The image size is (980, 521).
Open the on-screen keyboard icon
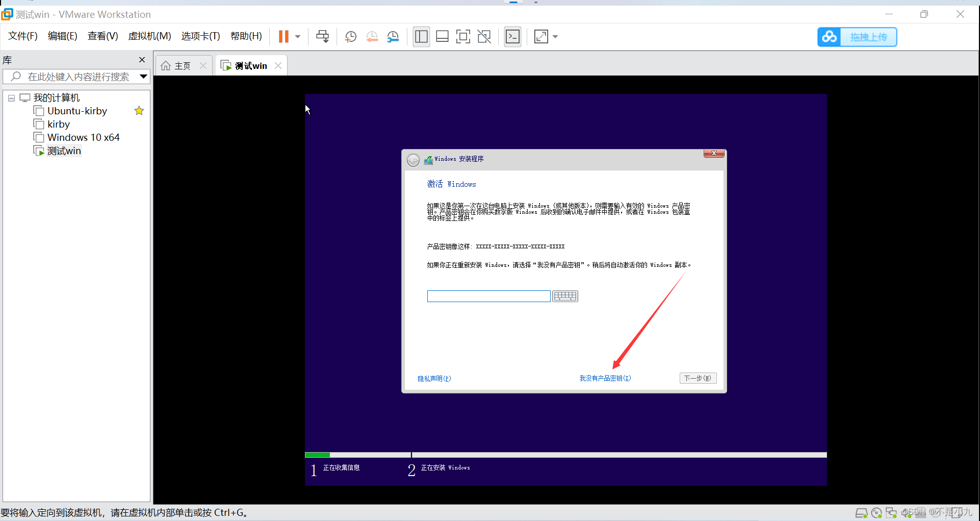pos(565,296)
